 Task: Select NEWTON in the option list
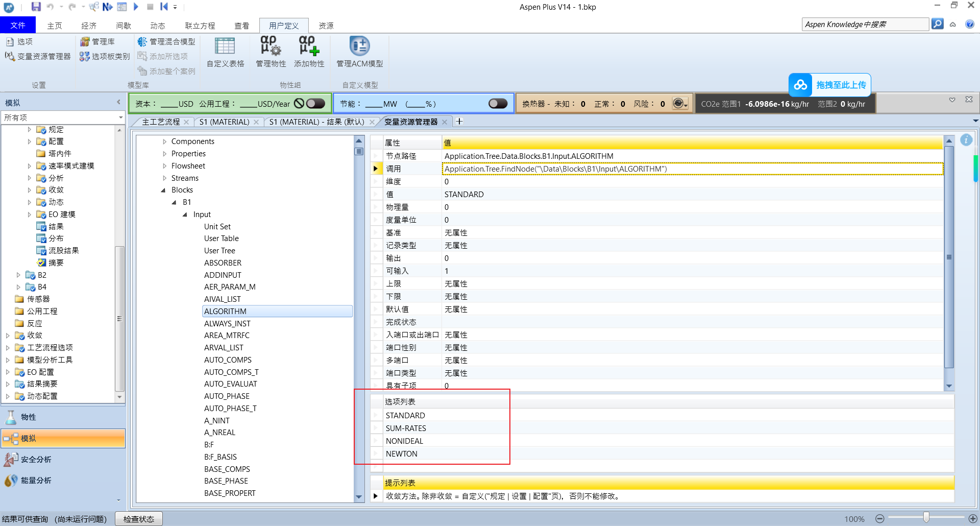point(402,454)
